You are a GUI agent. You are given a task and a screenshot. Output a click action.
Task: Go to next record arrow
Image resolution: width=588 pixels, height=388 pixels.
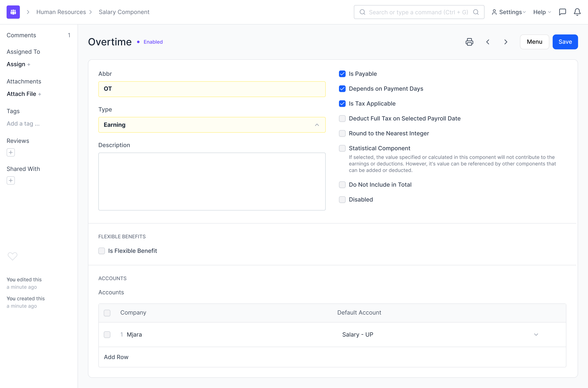pos(506,42)
